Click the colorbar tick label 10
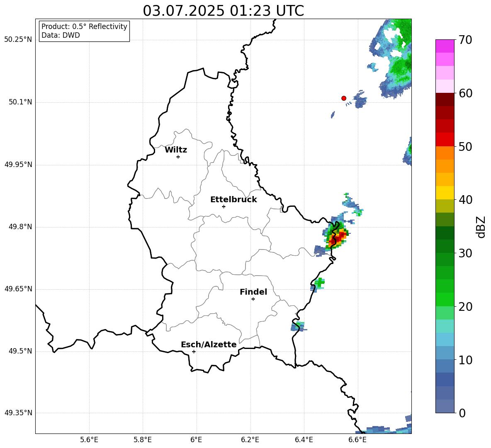Screen dimensions: 491x448 click(x=465, y=360)
